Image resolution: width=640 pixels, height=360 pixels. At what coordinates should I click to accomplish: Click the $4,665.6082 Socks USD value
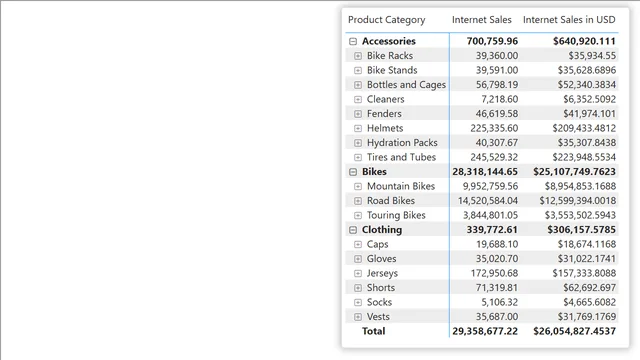click(x=589, y=302)
